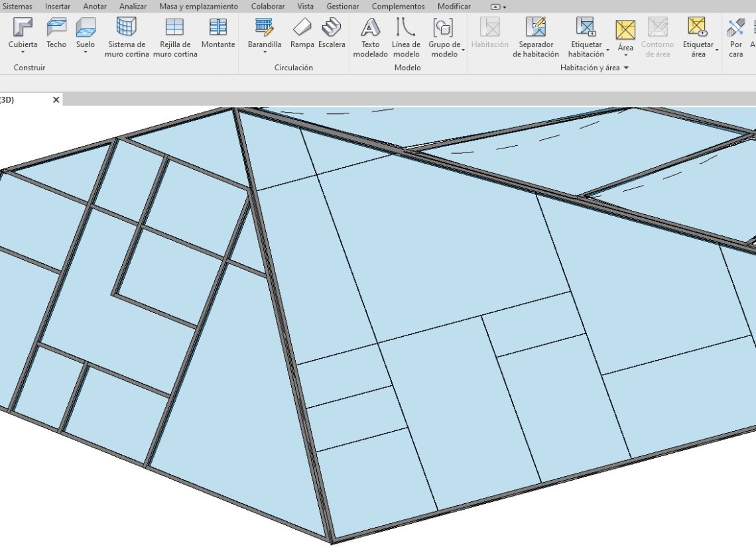Click the Techo ceiling tool
The height and width of the screenshot is (551, 756).
tap(56, 32)
